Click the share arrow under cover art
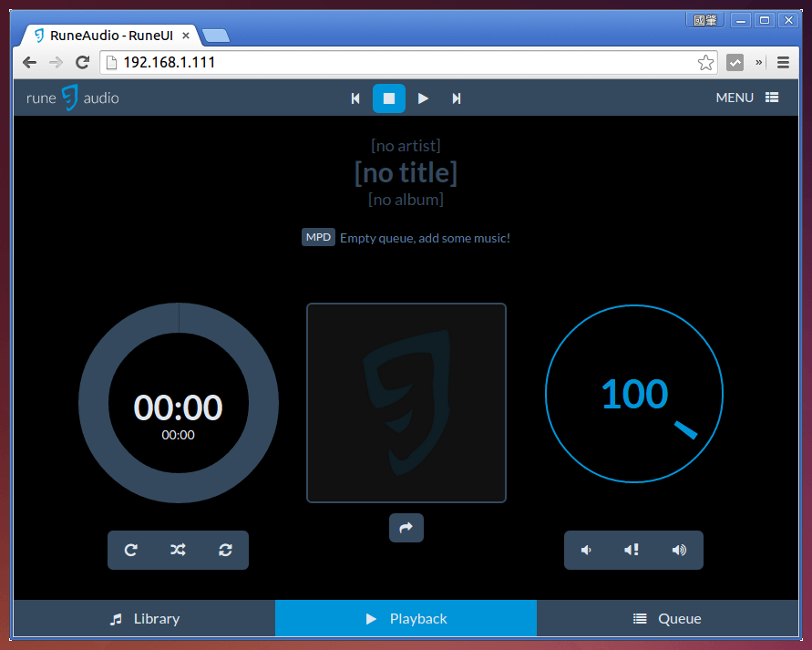 (x=406, y=528)
